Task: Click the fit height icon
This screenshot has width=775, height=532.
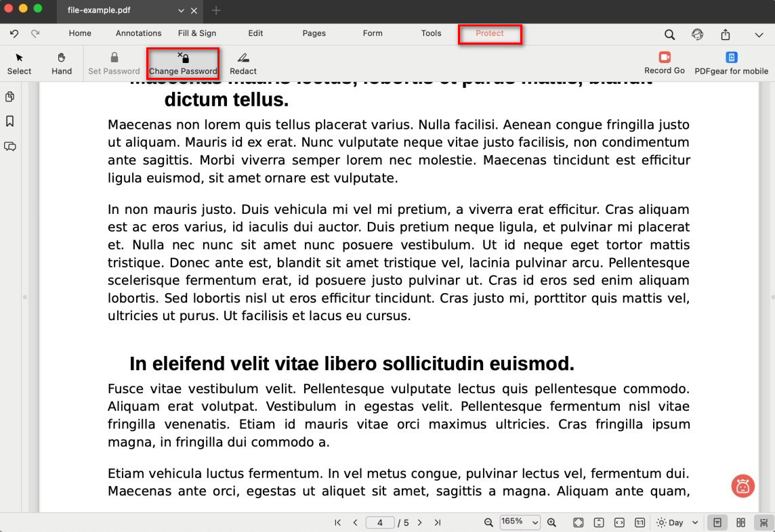Action: pos(599,523)
